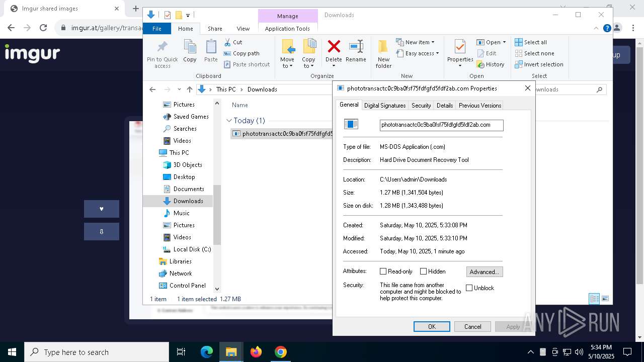Click Explorer's Help question mark icon
The image size is (644, 362).
(x=607, y=29)
